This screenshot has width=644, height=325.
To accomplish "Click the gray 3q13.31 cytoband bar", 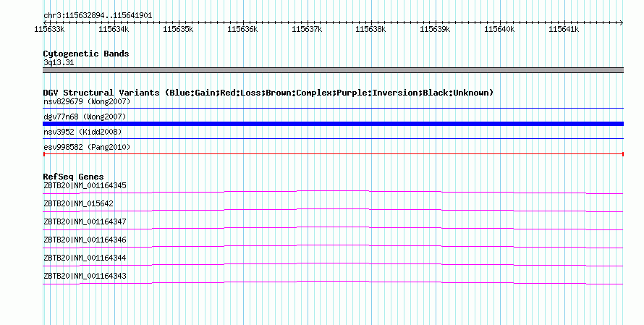I will coord(333,70).
